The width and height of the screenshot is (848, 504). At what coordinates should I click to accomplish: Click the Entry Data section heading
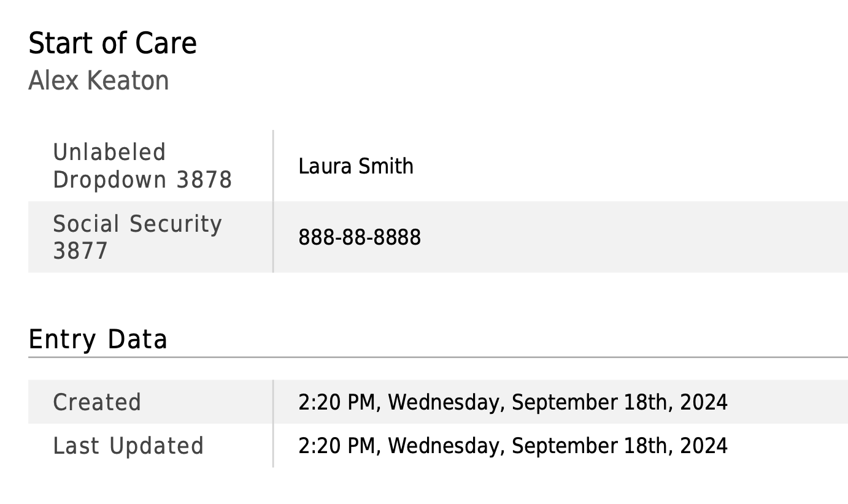[98, 339]
